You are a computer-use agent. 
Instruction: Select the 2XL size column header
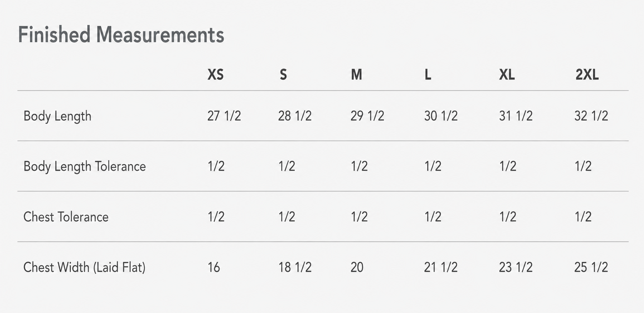coord(587,74)
